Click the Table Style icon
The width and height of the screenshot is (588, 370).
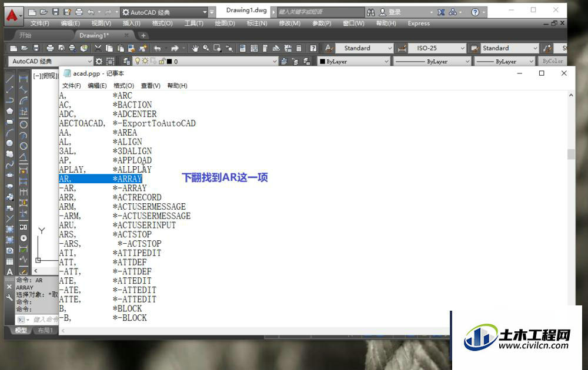click(x=475, y=48)
